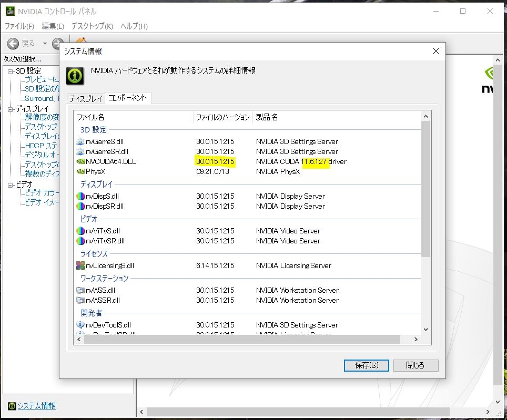The width and height of the screenshot is (507, 420).
Task: Select the ビデオ カラー tree item
Action: point(42,193)
